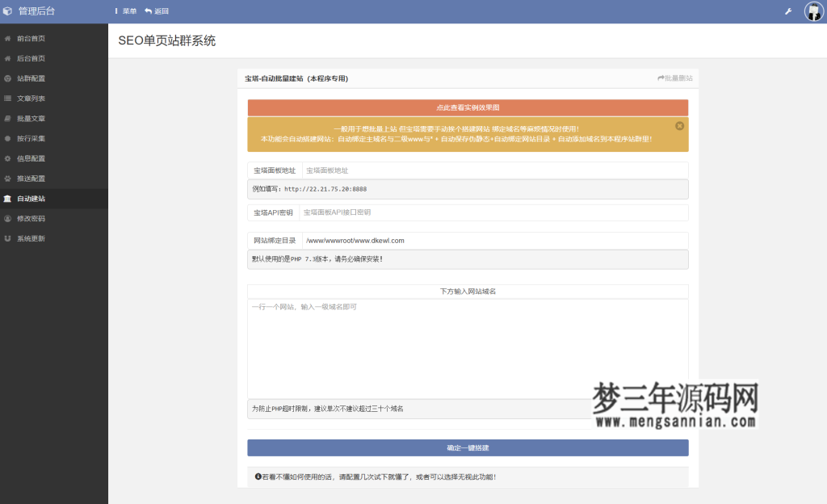Open the 批量删站 bulk delete link
This screenshot has width=827, height=504.
tap(677, 76)
